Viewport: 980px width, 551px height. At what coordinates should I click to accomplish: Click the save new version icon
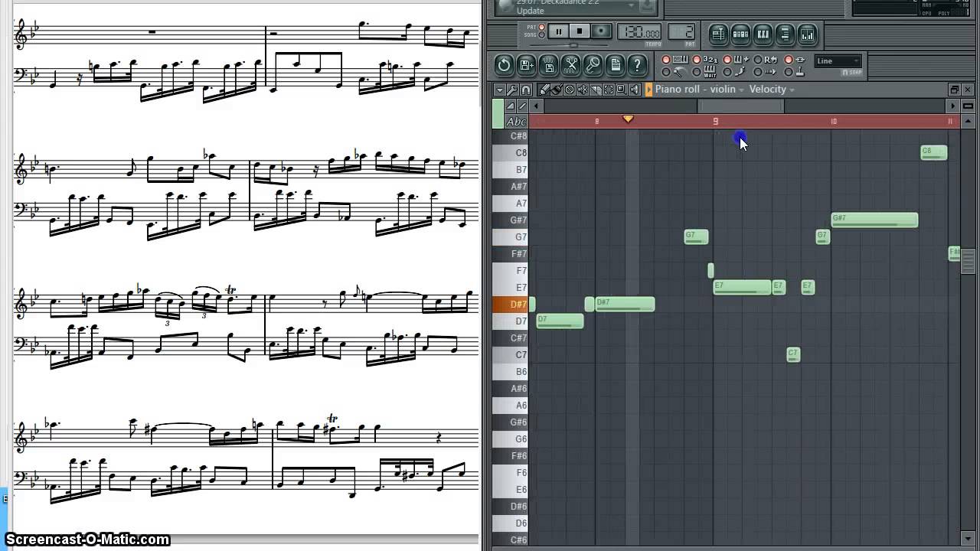click(526, 65)
